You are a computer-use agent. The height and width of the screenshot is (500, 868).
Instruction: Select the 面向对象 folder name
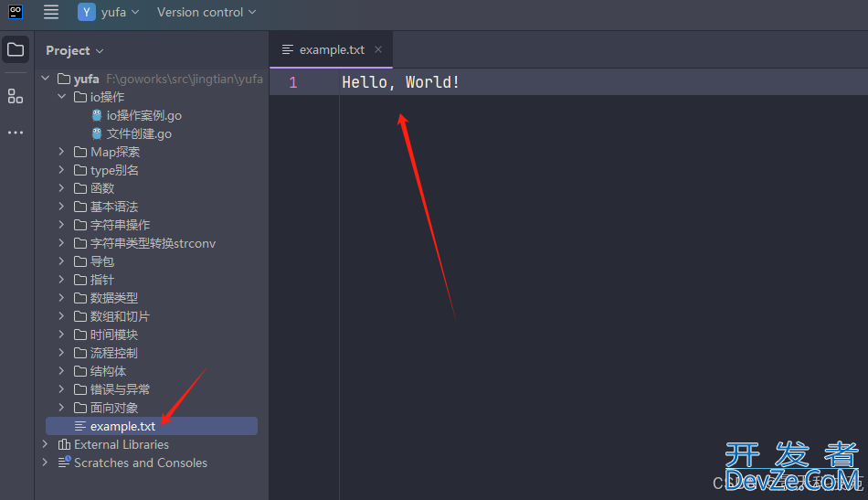click(114, 408)
